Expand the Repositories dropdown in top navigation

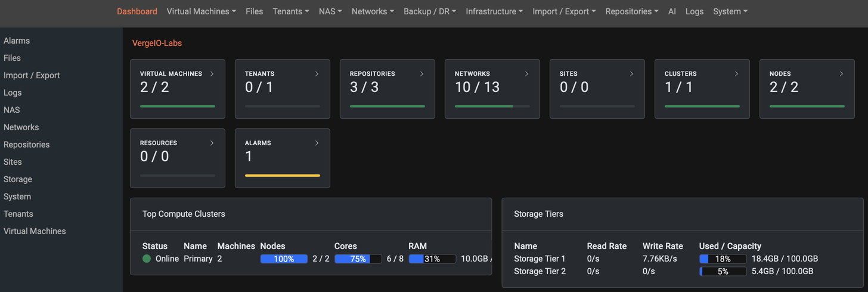coord(632,11)
